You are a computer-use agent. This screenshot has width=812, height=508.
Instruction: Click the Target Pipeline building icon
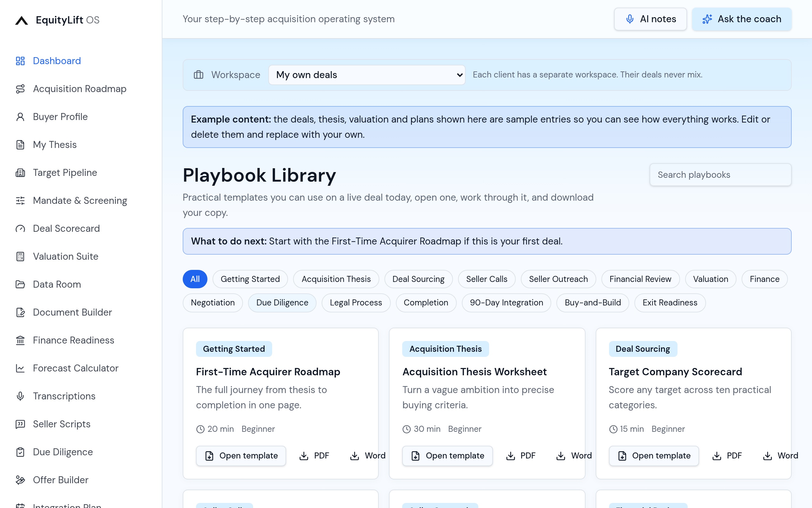tap(21, 173)
